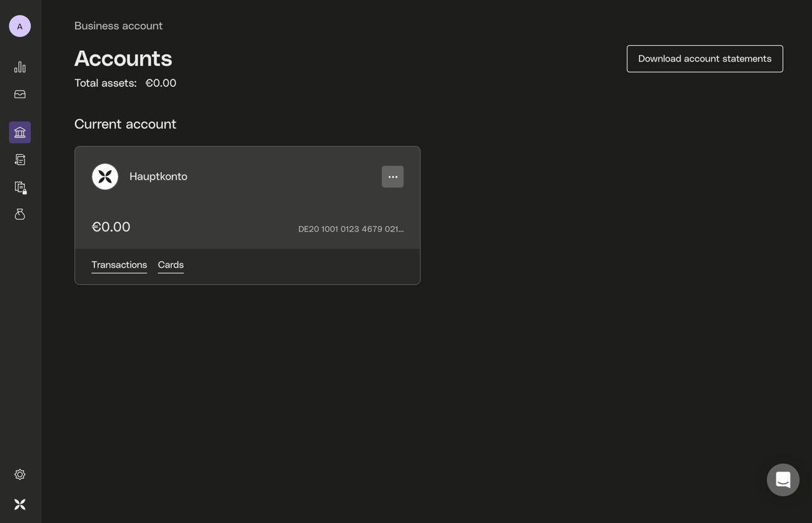Click the "Hauptkonto" account name

pyautogui.click(x=159, y=176)
